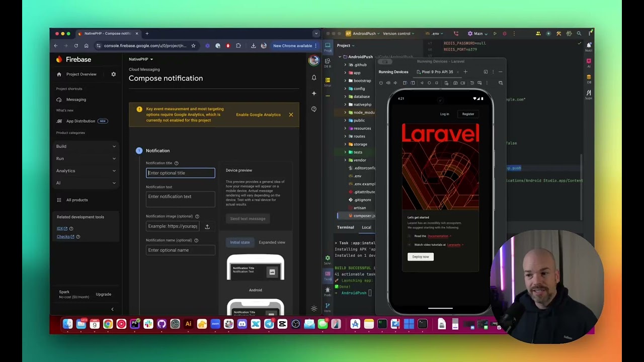Screen dimensions: 644x362
Task: Expand the vendor folder in project tree
Action: tap(345, 160)
